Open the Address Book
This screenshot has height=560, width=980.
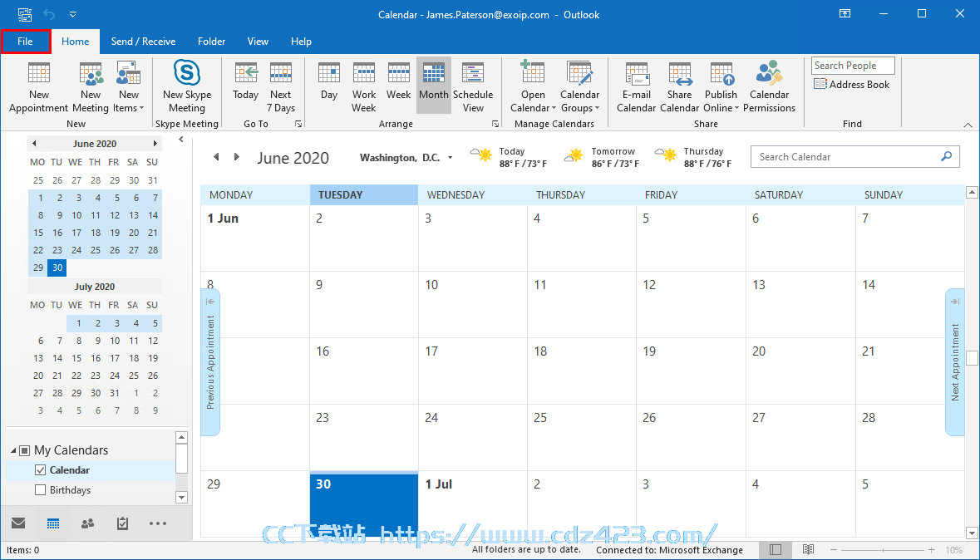tap(852, 85)
